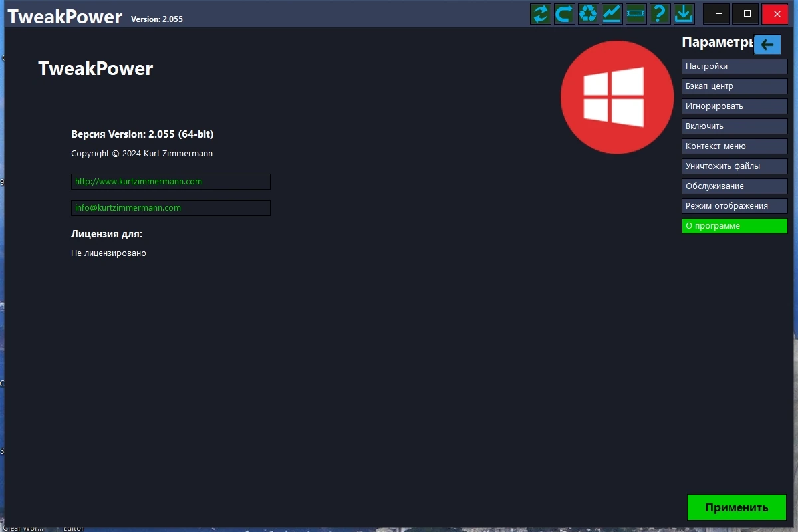Click the curved redo arrow icon

coord(565,13)
